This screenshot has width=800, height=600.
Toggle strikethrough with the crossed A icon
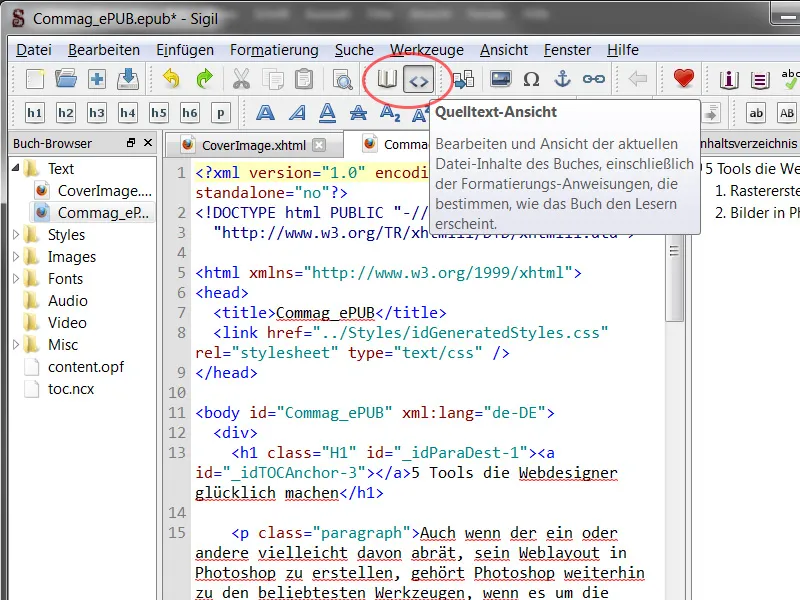[358, 113]
